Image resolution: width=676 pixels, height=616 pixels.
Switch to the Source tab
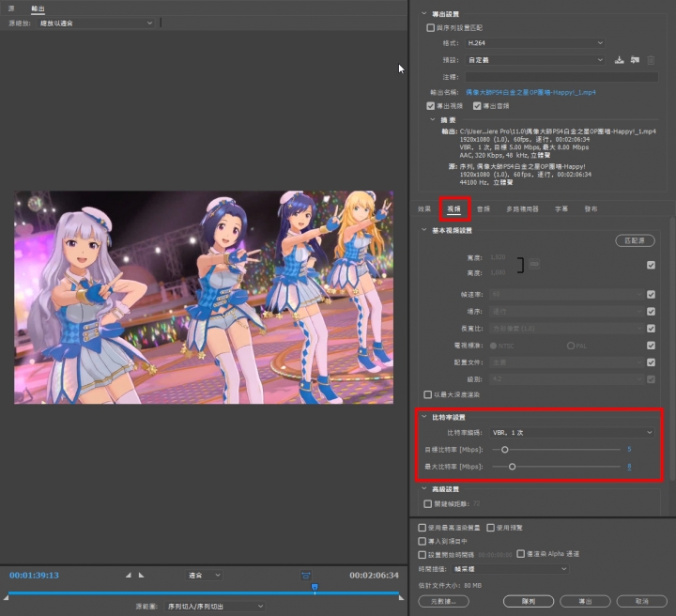pos(11,8)
